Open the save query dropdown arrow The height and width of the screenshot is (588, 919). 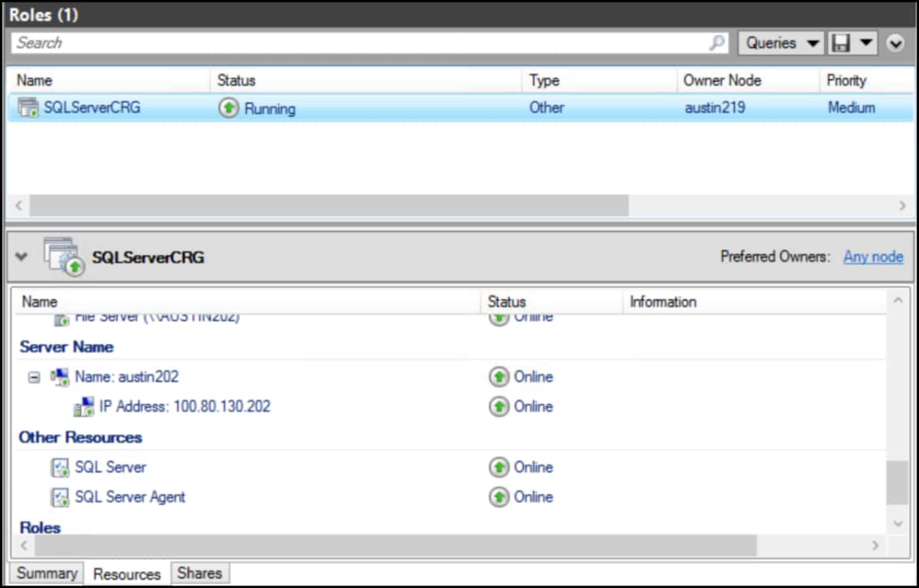865,43
